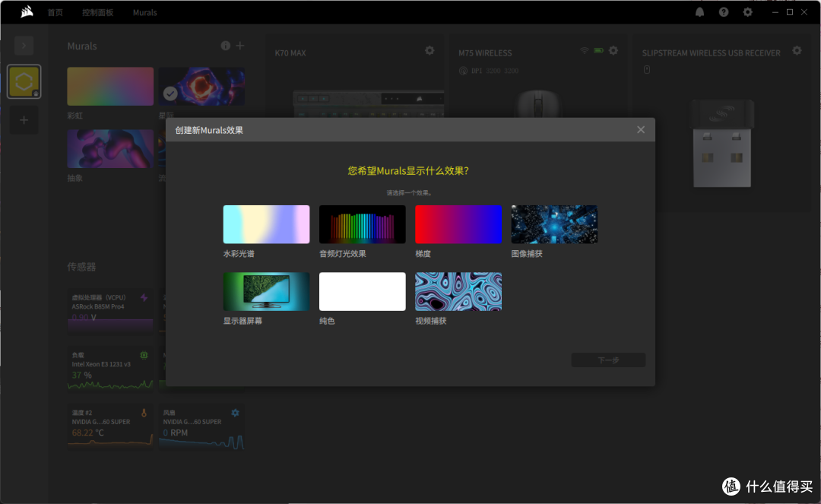Viewport: 821px width, 504px height.
Task: Click paired device icon under SLIPSTREAM receiver
Action: [x=647, y=70]
